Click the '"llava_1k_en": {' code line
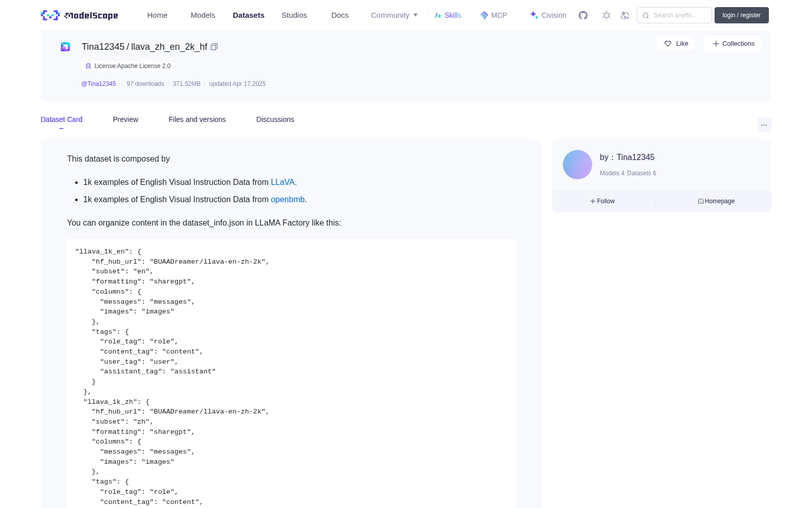Screen dimensions: 812x508 click(x=108, y=251)
